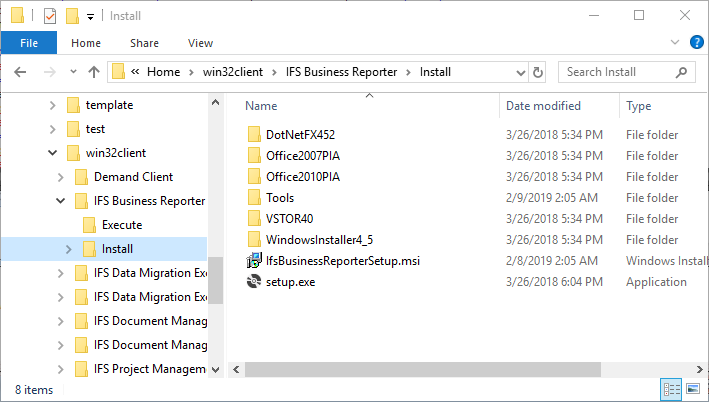Switch to large icons view button

click(693, 389)
